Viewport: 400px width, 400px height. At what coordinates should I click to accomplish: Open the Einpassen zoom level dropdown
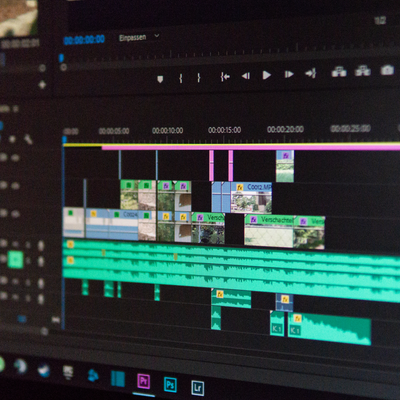[139, 37]
